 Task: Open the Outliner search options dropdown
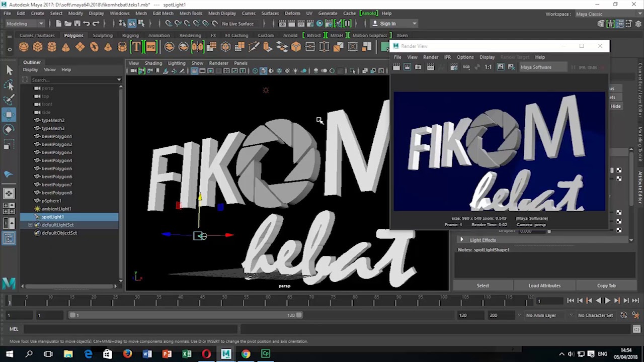119,80
